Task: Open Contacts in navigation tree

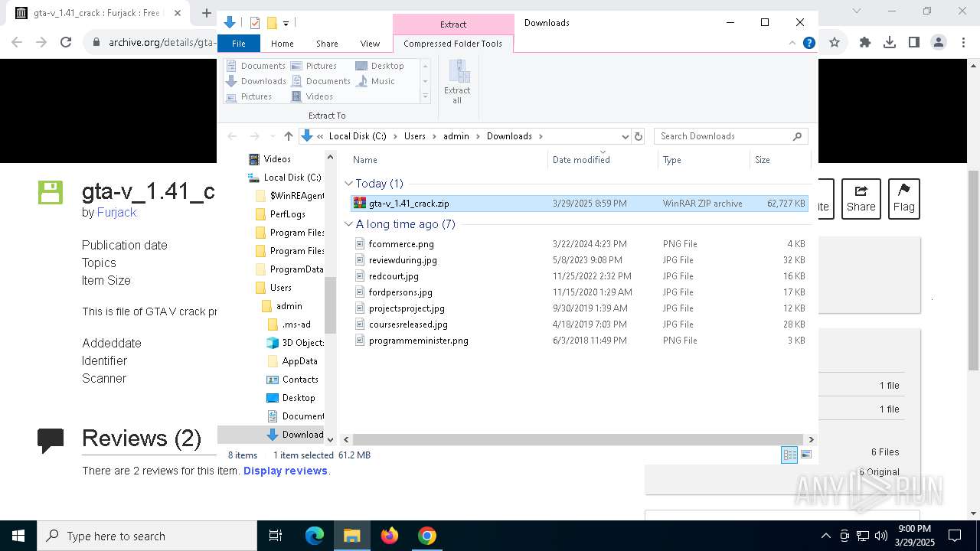Action: [x=292, y=380]
